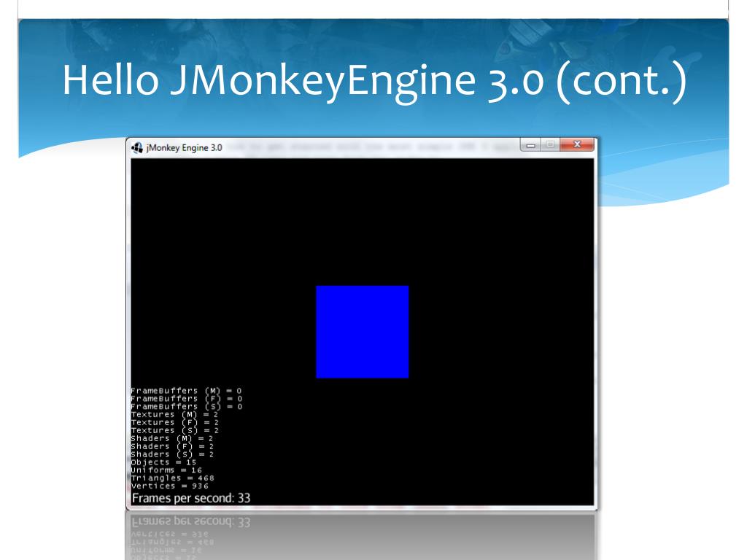This screenshot has width=747, height=560.
Task: Click the blue cube in the viewport
Action: tap(362, 332)
